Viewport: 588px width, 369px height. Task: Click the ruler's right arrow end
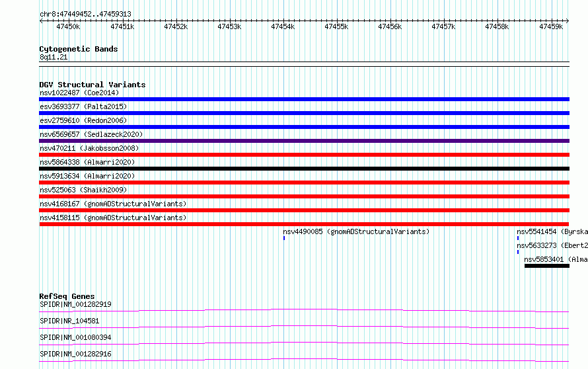click(568, 20)
